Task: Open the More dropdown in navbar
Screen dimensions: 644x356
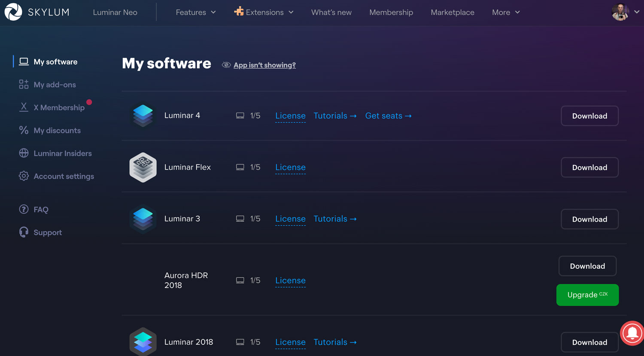Action: point(506,12)
